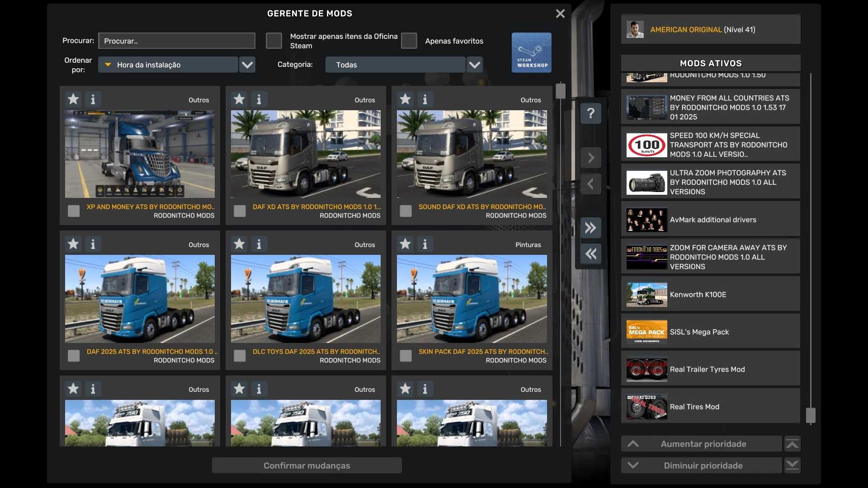Click double left arrows to deactivate all mods
Screen dimensions: 868x488
click(x=590, y=253)
